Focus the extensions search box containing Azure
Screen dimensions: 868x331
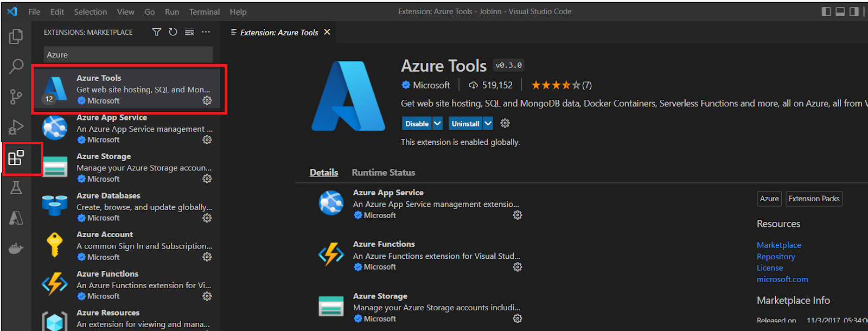pyautogui.click(x=128, y=54)
